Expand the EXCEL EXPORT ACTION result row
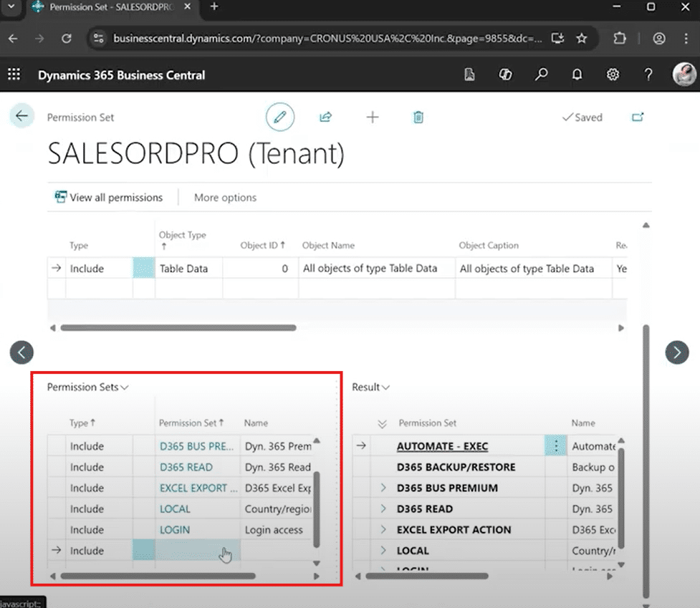700x608 pixels. 383,530
